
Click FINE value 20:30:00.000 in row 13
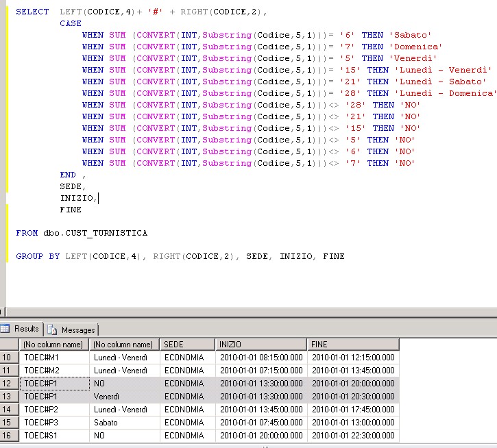[x=353, y=397]
